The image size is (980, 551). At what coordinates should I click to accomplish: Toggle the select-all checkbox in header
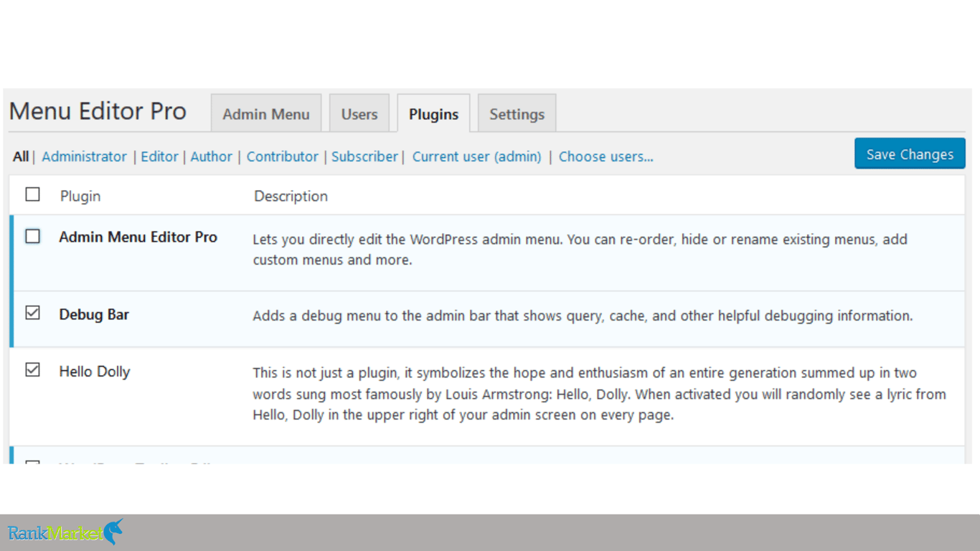pos(32,194)
